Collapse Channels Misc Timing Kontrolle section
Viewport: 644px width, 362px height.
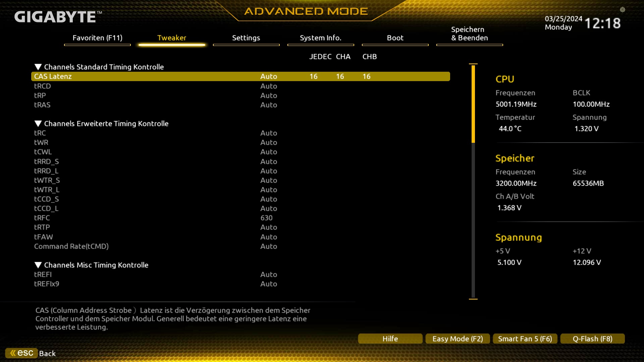coord(38,265)
